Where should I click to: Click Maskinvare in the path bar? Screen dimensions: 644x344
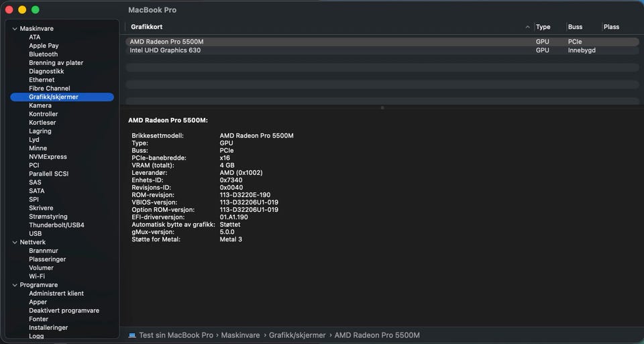(x=240, y=335)
